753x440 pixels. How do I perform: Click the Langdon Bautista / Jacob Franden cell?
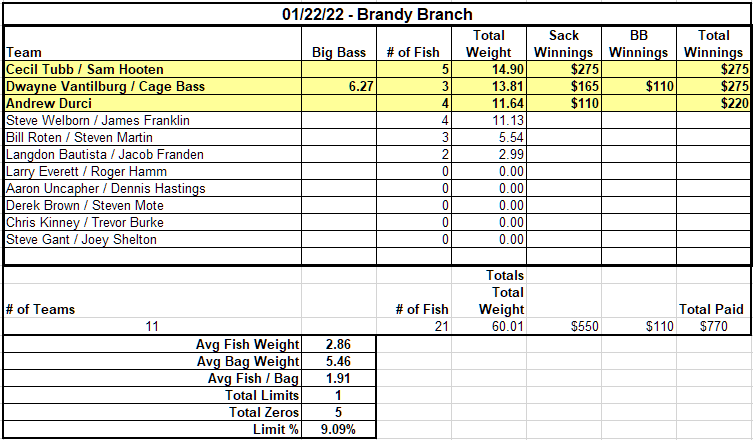click(x=153, y=154)
